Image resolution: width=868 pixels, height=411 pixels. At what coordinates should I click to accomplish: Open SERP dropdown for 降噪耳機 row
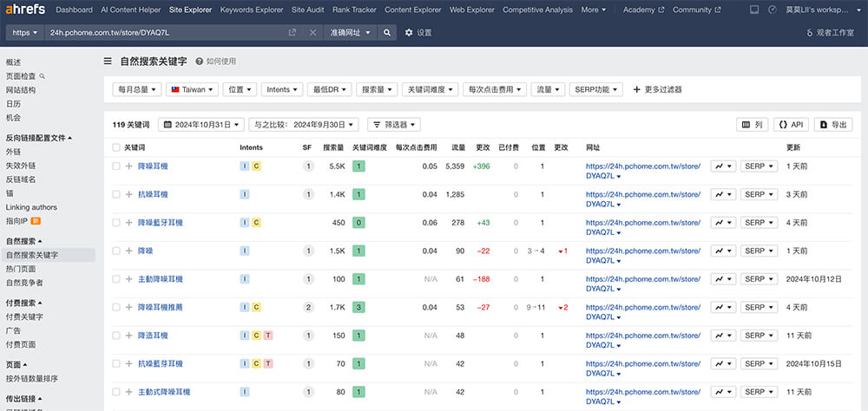[x=759, y=166]
